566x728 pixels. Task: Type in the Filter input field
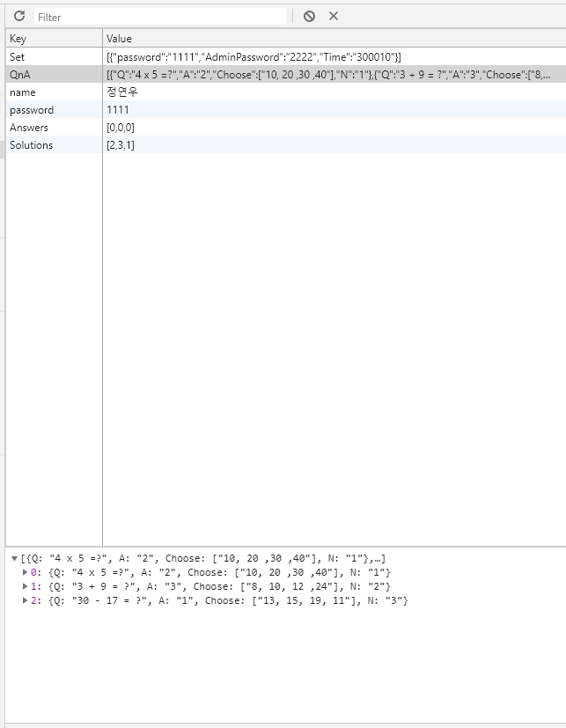pos(160,17)
